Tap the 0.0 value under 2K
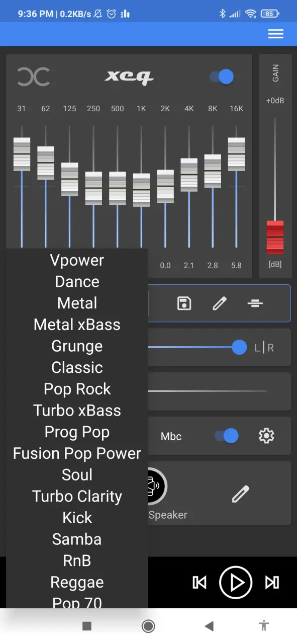This screenshot has width=297, height=644. tap(165, 266)
